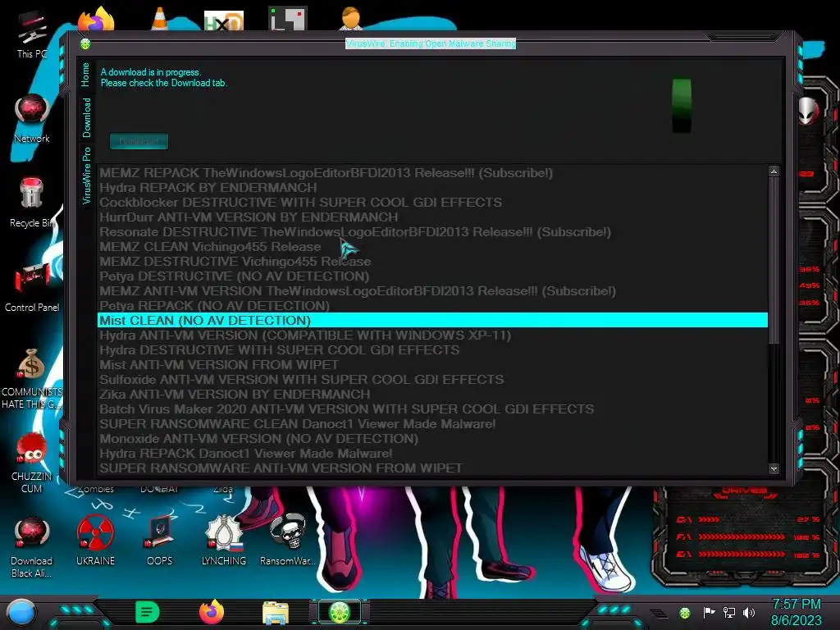Select 'Resonate DESTRUCTIVE TheWindowsLogoEditorBFDI2013' entry
Viewport: 840px width, 630px height.
click(x=433, y=232)
